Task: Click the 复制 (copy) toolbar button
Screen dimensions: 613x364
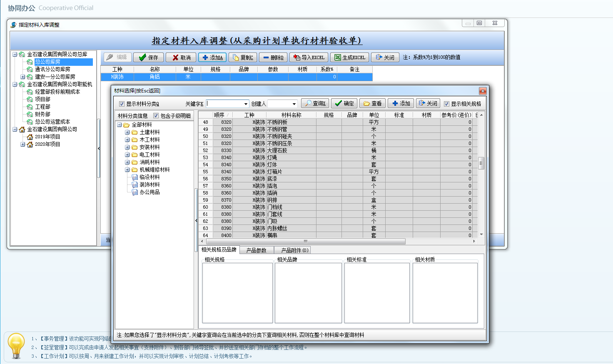Action: [242, 57]
